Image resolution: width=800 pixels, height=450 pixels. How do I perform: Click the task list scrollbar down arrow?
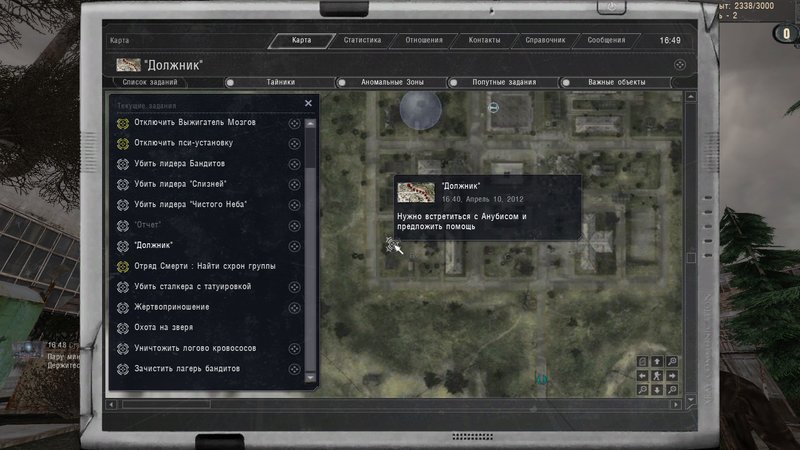[x=310, y=378]
